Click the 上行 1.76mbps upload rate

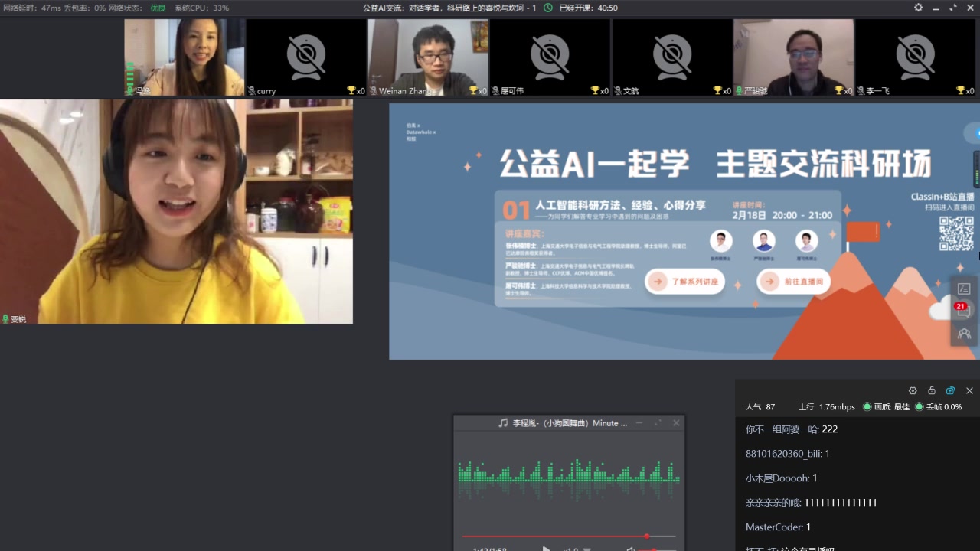[x=826, y=406]
